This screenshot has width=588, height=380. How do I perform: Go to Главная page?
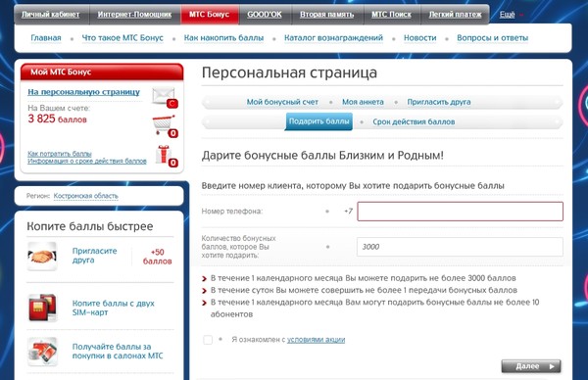click(46, 38)
